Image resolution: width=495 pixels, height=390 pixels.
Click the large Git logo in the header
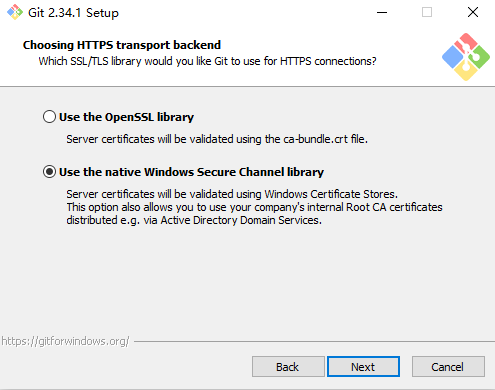tap(466, 57)
